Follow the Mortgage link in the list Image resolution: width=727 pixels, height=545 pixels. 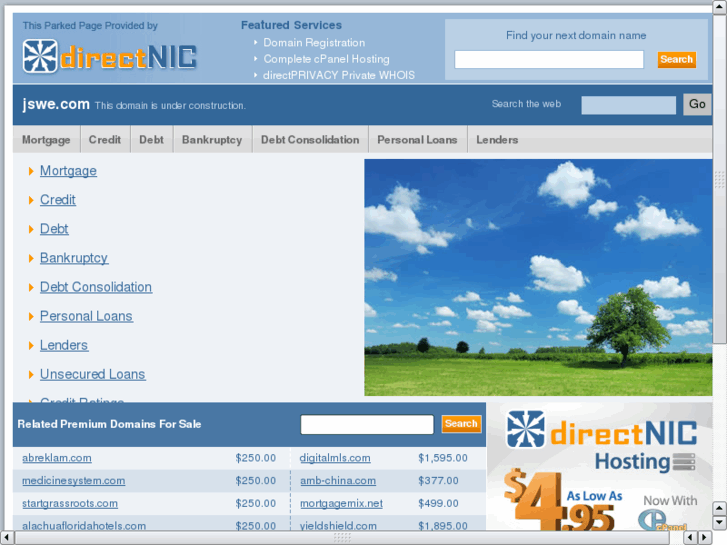tap(68, 171)
